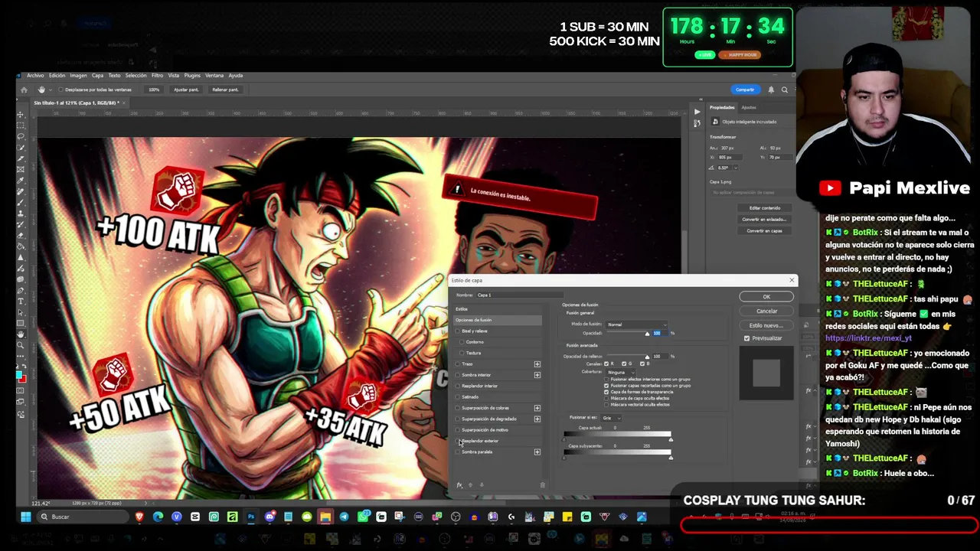The width and height of the screenshot is (980, 551).
Task: Enable the Resplandor exterior style checkbox
Action: coord(458,441)
